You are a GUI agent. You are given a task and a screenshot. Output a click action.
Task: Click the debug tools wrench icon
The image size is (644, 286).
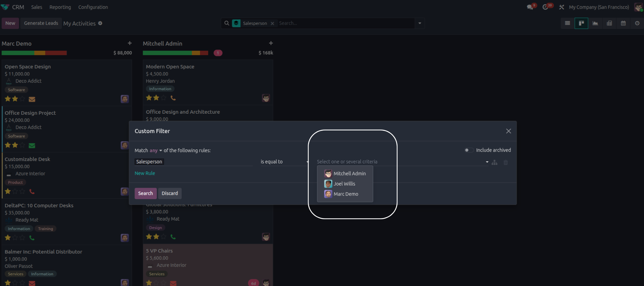pos(561,7)
